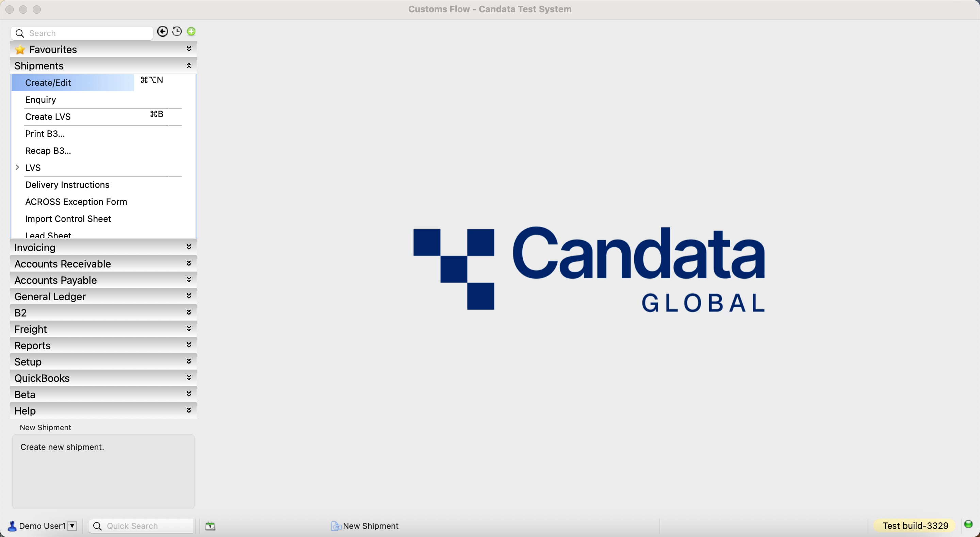980x537 pixels.
Task: Expand the Freight section
Action: point(189,329)
